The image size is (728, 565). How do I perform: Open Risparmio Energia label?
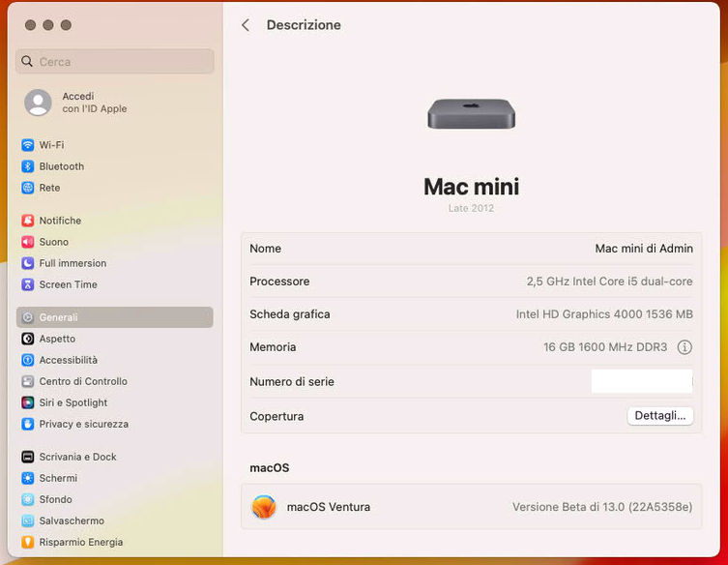point(81,542)
